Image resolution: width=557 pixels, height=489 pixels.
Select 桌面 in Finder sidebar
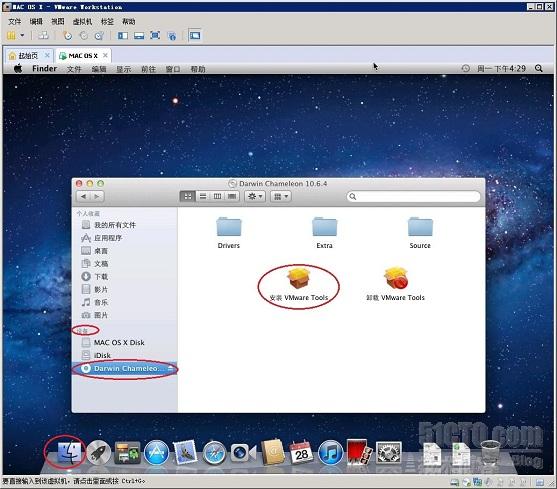click(124, 251)
